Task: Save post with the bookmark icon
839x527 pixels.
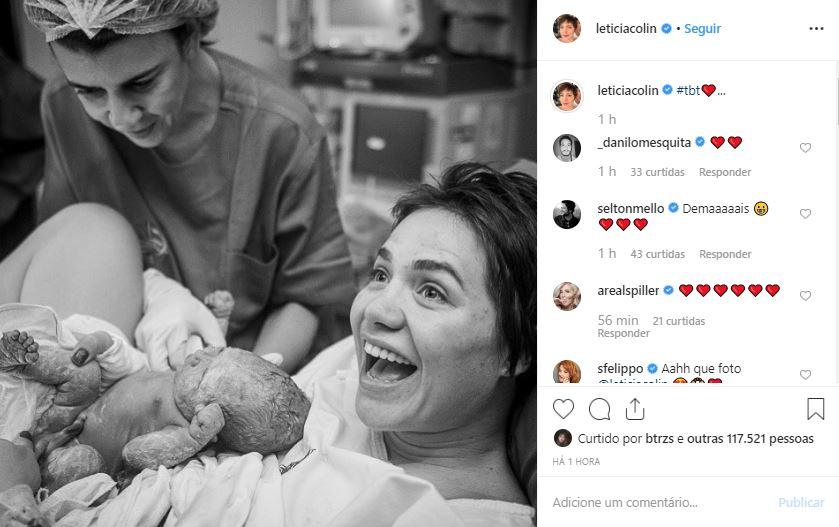Action: pos(815,409)
